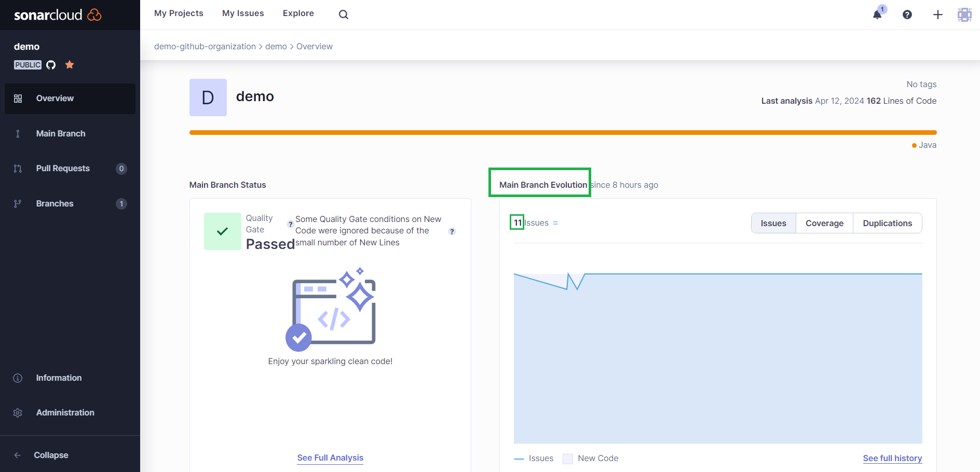This screenshot has height=472, width=980.
Task: Open the My Issues menu
Action: pos(242,13)
